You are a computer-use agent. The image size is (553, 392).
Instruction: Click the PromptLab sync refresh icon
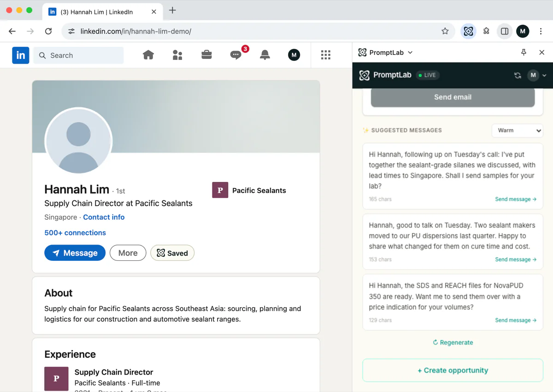pos(518,75)
